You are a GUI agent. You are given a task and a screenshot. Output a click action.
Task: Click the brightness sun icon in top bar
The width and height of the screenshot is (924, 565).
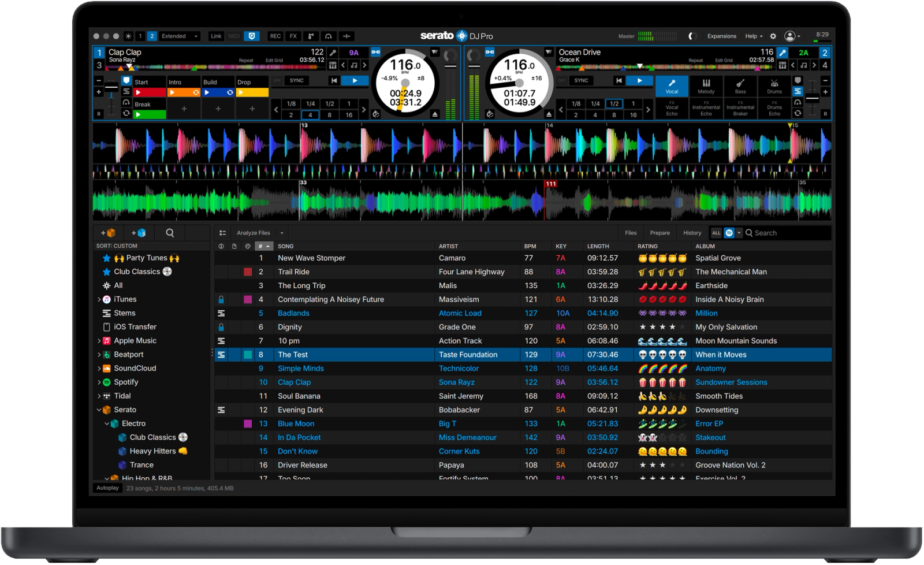[x=128, y=36]
